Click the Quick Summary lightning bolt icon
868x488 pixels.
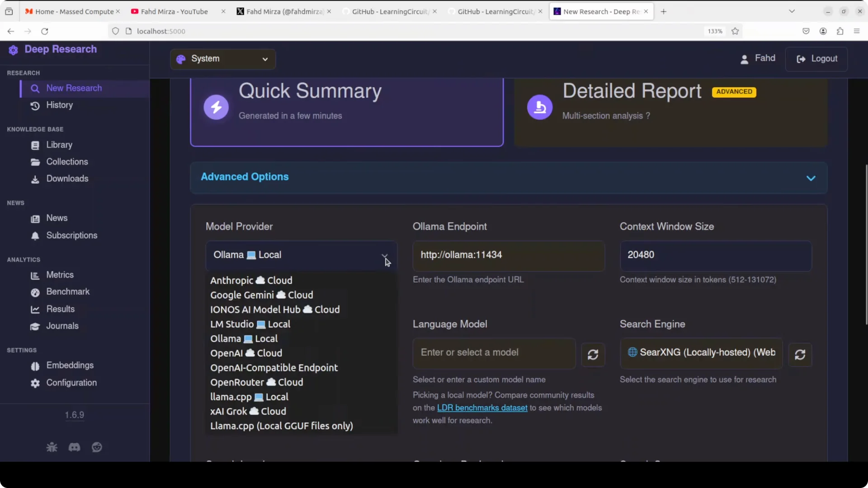(x=216, y=107)
